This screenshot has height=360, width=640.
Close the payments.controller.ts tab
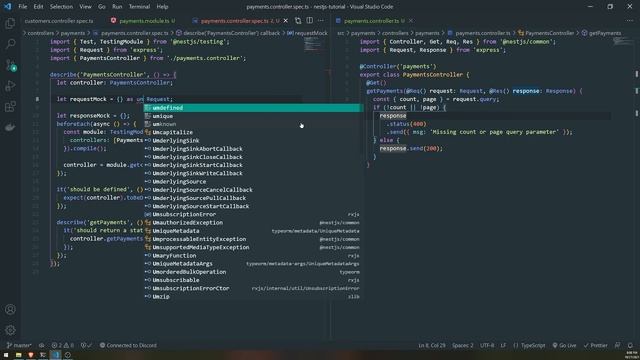(x=411, y=20)
